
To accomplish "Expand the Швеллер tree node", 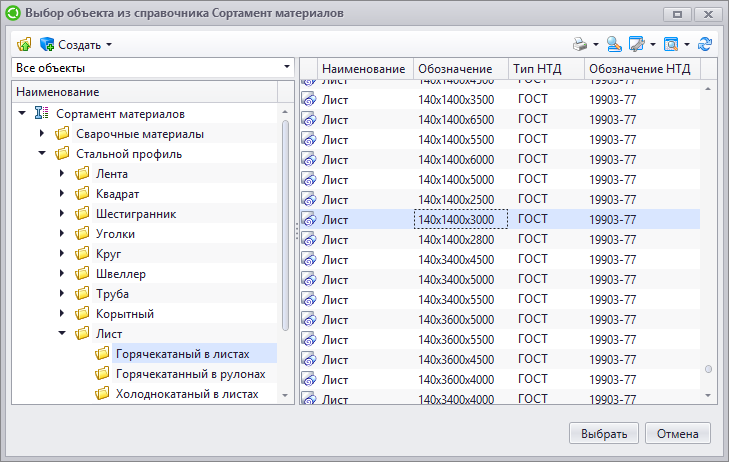I will coord(62,273).
